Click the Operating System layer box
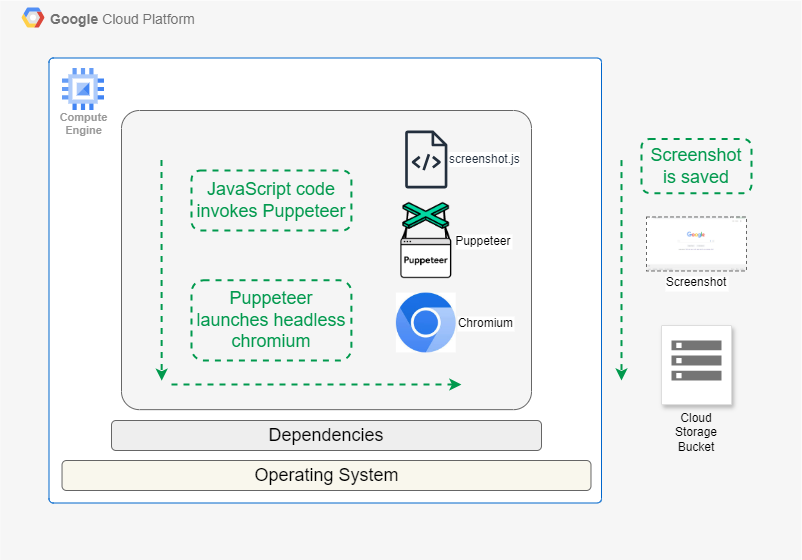Viewport: 802px width, 560px height. tap(326, 475)
